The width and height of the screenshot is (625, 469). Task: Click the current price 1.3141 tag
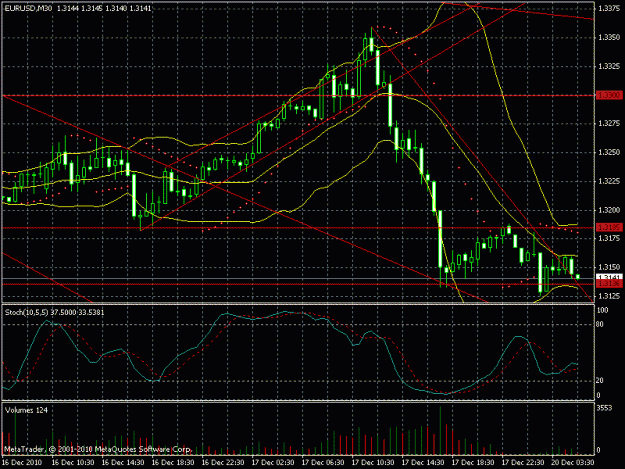[609, 277]
